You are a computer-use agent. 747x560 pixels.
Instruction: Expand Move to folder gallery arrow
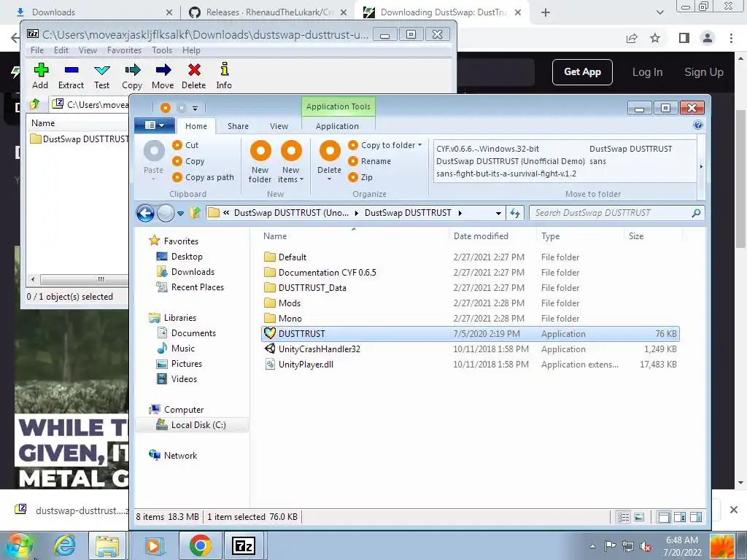[x=701, y=166]
